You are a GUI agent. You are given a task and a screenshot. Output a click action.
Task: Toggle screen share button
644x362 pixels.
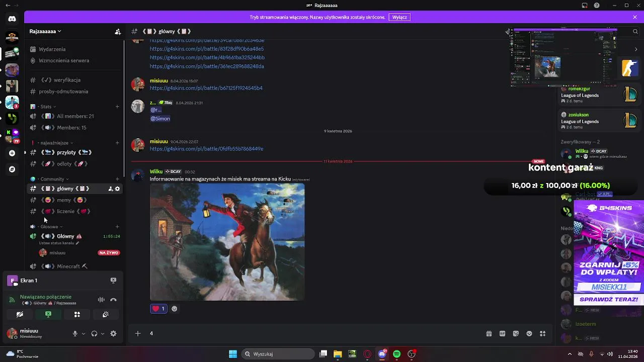48,314
